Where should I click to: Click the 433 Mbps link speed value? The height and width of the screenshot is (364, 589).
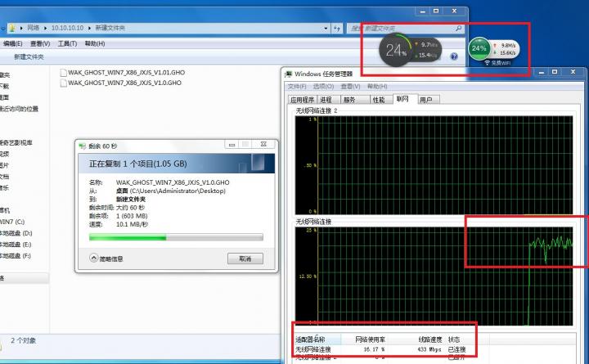[429, 349]
